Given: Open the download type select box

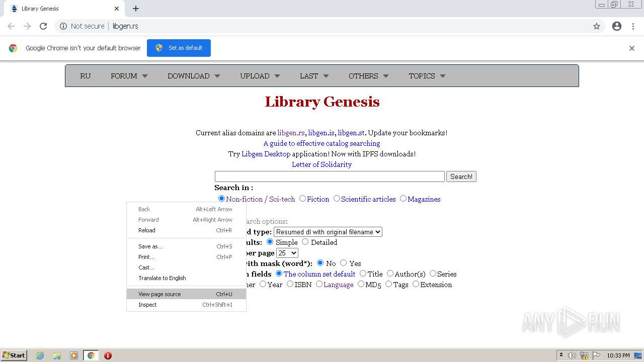Looking at the screenshot, I should tap(328, 232).
